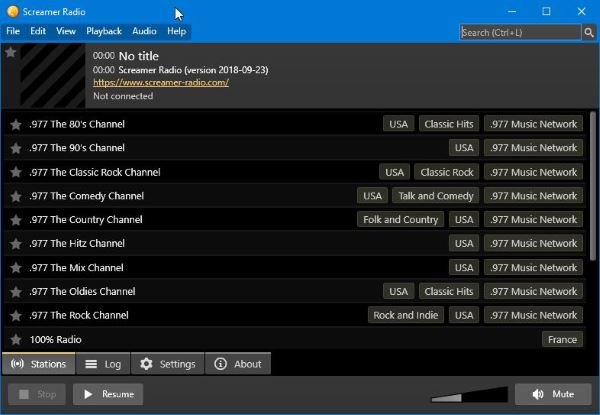The height and width of the screenshot is (415, 600).
Task: Click Classic Hits tag on 80's Channel row
Action: 449,124
